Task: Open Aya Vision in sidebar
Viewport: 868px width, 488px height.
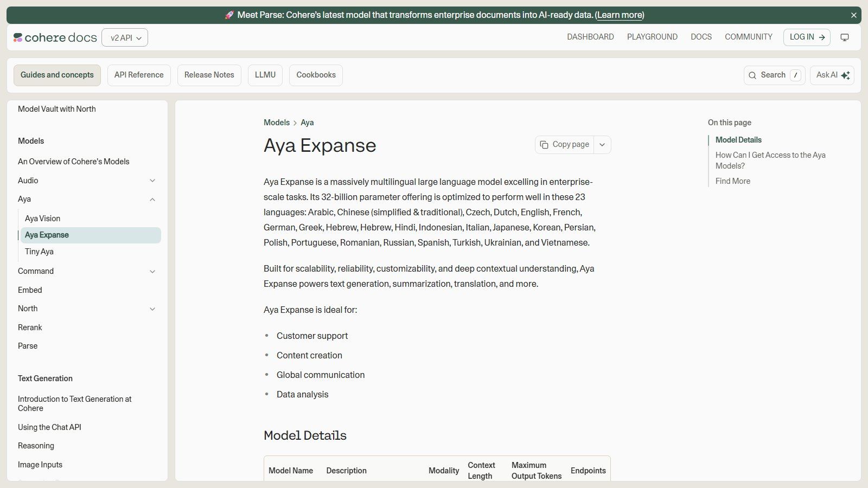Action: tap(42, 219)
